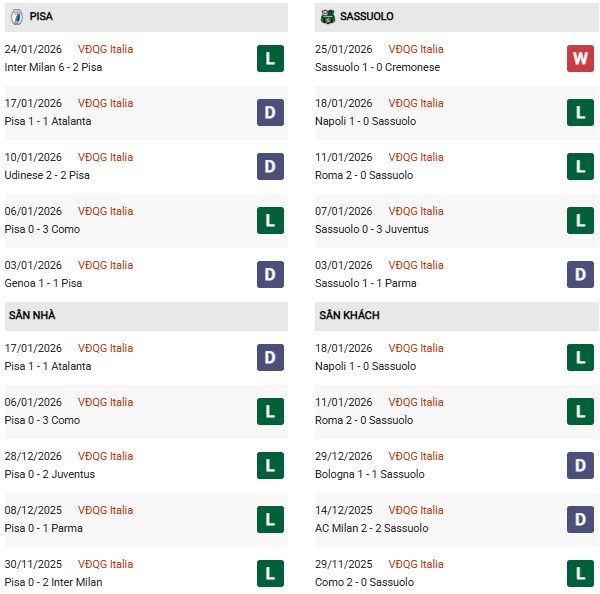The height and width of the screenshot is (594, 600).
Task: Click the Pisa 0-1 Parma match result
Action: click(43, 528)
